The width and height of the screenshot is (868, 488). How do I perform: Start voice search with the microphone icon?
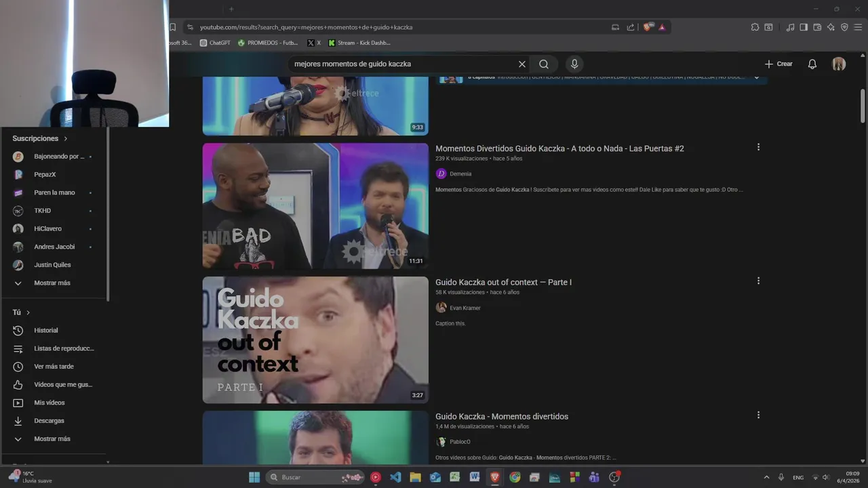click(574, 64)
